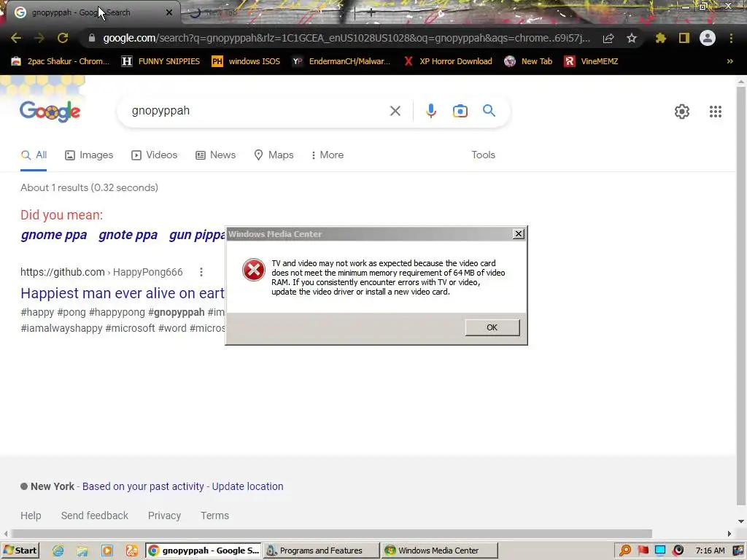Click the 'gnome ppa' suggestion

pos(54,236)
